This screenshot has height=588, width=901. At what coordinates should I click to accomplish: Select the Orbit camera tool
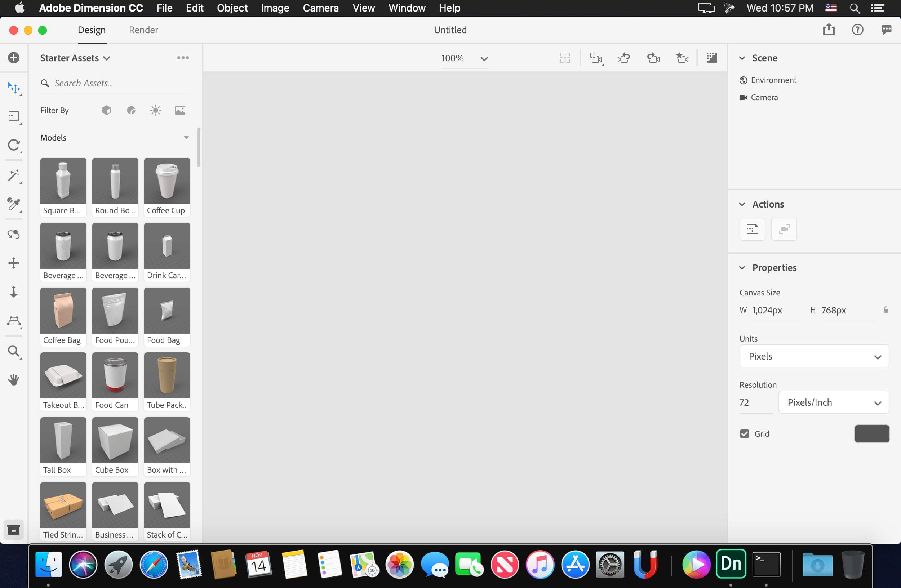point(14,234)
